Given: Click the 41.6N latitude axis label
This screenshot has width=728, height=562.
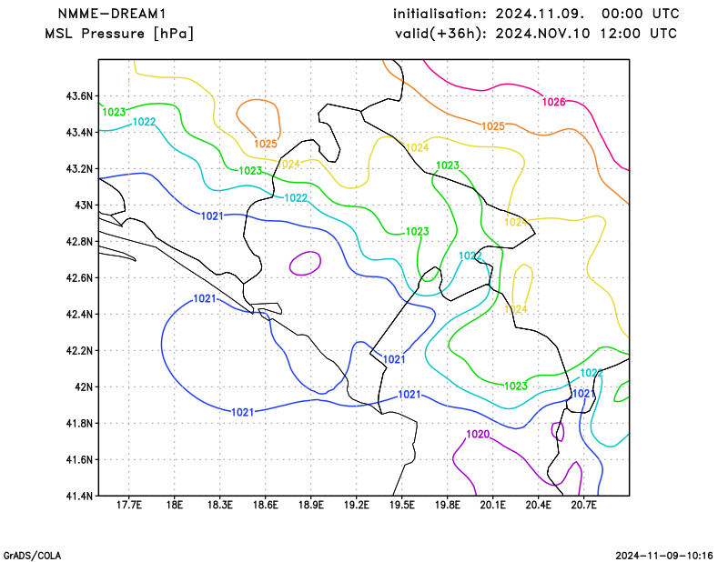Looking at the screenshot, I should pos(79,459).
